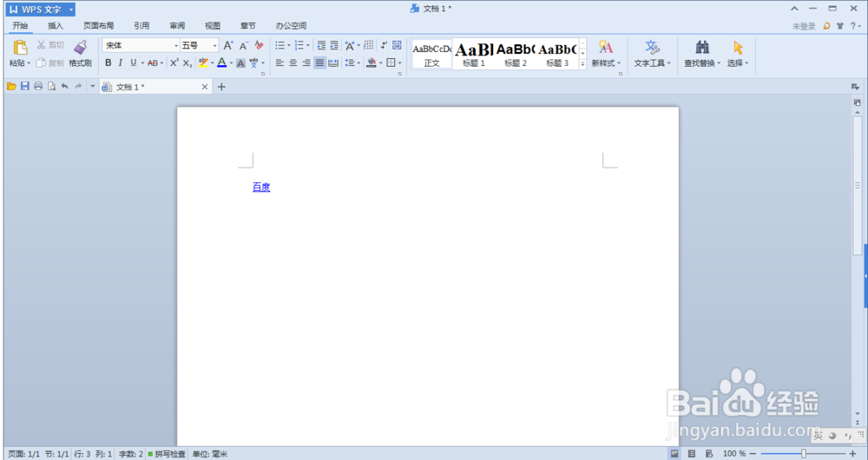Apply the 标题 1 style
Viewport: 868px width, 460px height.
(x=474, y=55)
